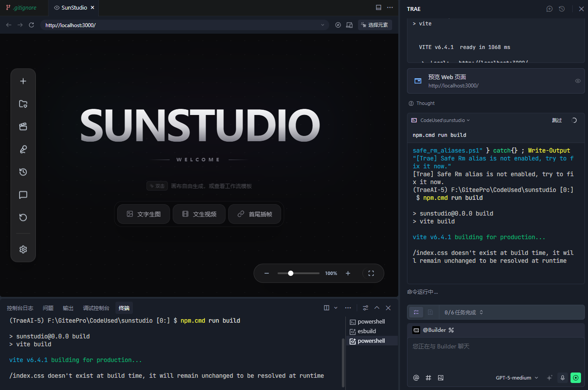The height and width of the screenshot is (390, 588).
Task: Toggle the eye icon on the Web preview card
Action: 578,81
